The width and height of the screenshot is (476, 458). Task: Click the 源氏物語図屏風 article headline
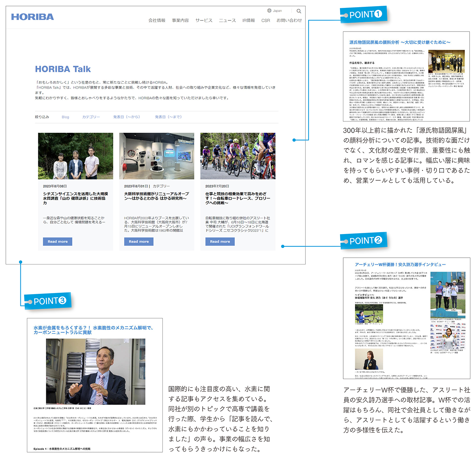[x=400, y=42]
